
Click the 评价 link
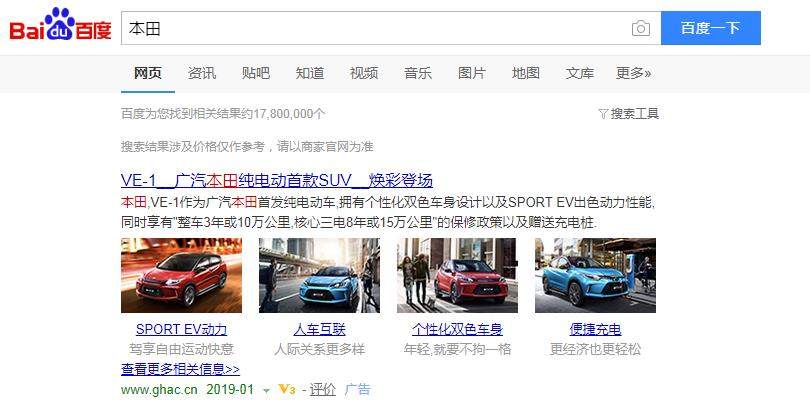(322, 389)
